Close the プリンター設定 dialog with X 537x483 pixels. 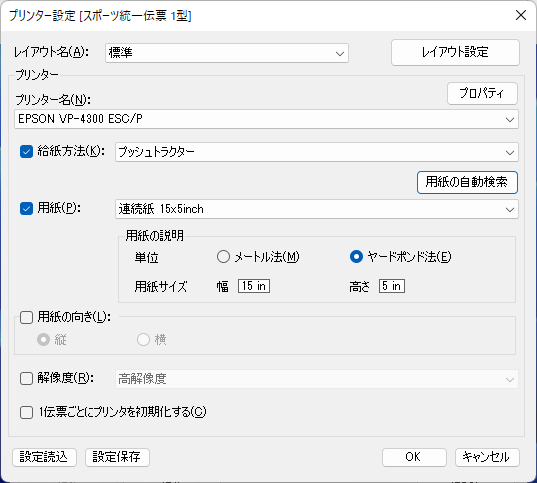pos(521,15)
